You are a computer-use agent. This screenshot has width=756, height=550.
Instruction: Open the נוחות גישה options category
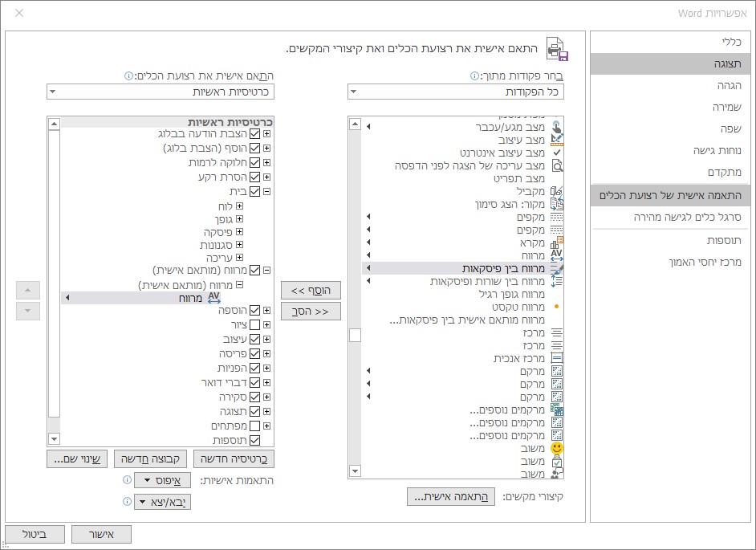pyautogui.click(x=670, y=150)
